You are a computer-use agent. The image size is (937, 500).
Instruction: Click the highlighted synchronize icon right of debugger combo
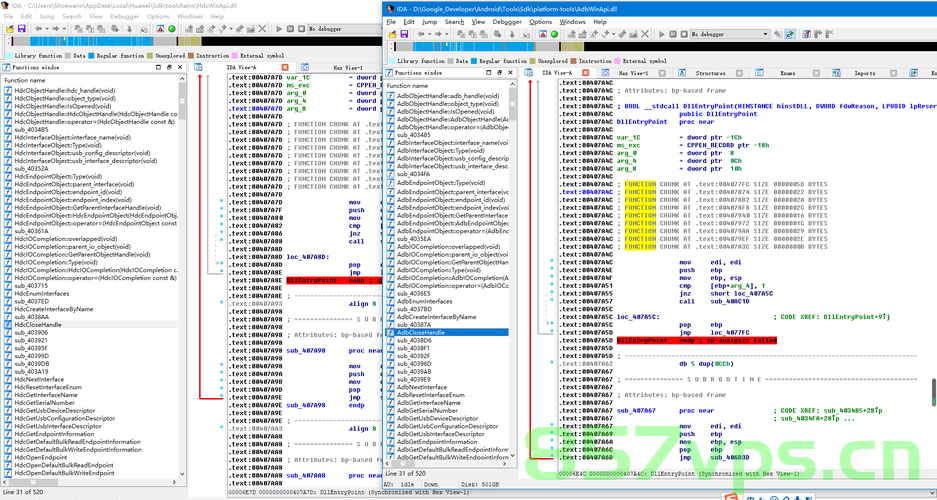(790, 34)
